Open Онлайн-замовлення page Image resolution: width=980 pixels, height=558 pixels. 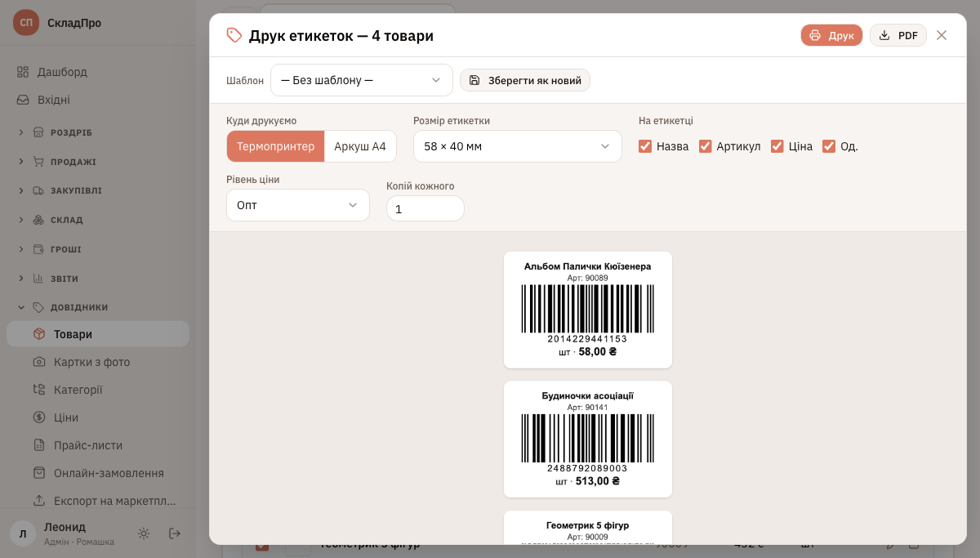tap(98, 473)
